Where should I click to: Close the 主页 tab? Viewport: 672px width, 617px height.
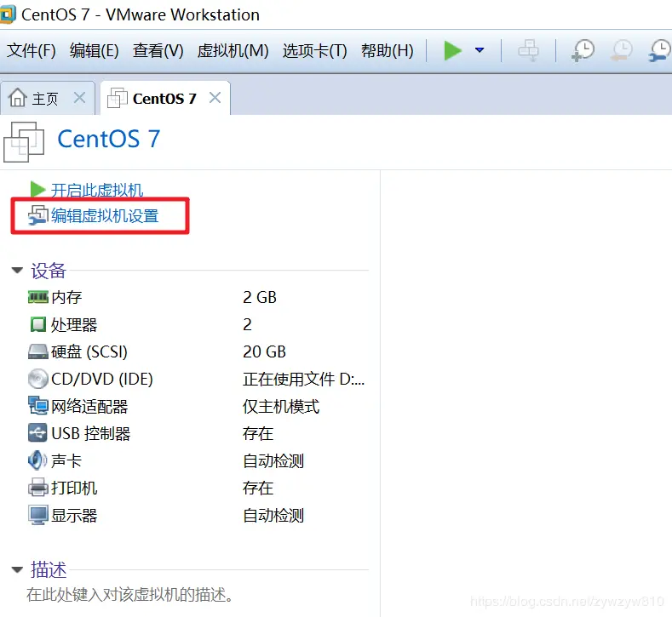(79, 98)
